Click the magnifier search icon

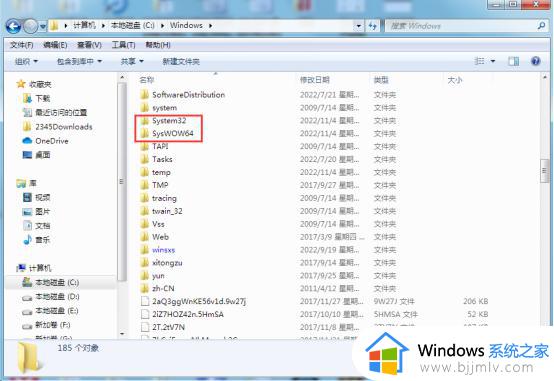[541, 25]
